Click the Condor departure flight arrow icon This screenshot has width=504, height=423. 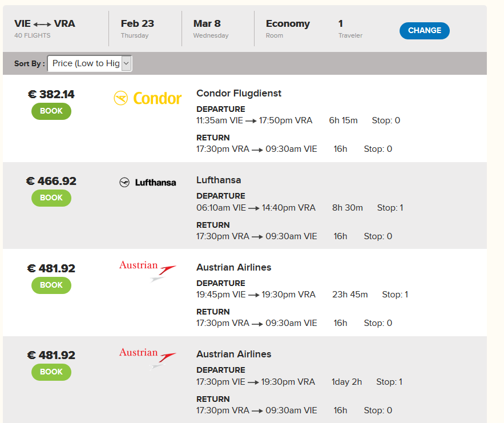(x=251, y=121)
